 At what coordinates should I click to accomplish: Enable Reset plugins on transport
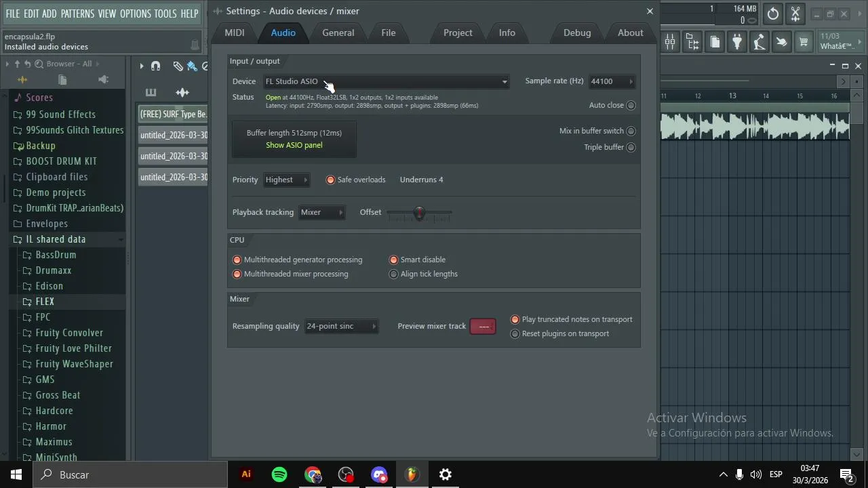tap(515, 333)
